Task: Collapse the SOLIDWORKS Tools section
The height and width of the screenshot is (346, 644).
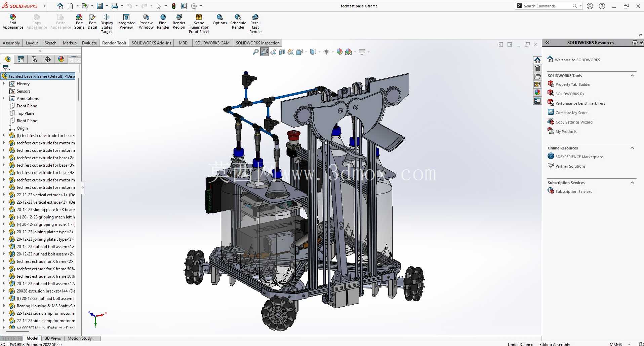Action: pos(632,76)
